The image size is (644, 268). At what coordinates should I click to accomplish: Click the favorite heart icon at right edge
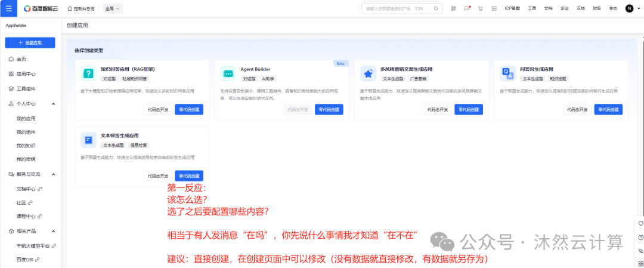[x=640, y=223]
